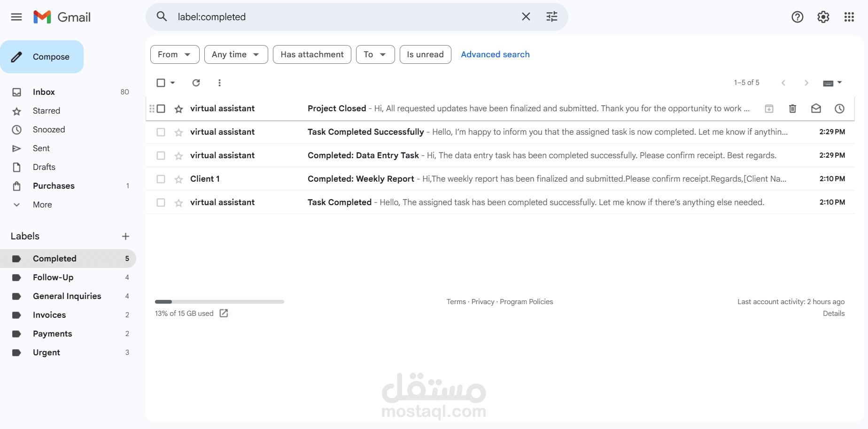Star the Completed: Data Entry Task email
This screenshot has height=429, width=868.
pos(178,156)
